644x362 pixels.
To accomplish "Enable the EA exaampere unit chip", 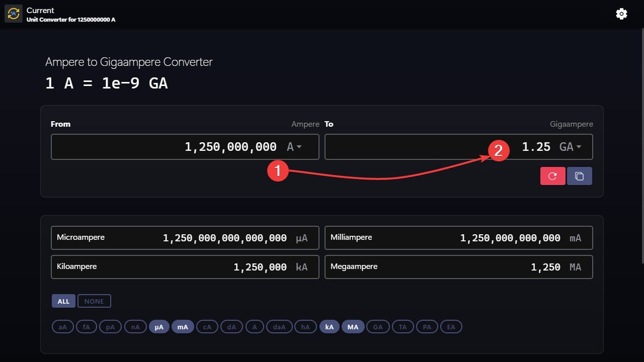I will (451, 326).
